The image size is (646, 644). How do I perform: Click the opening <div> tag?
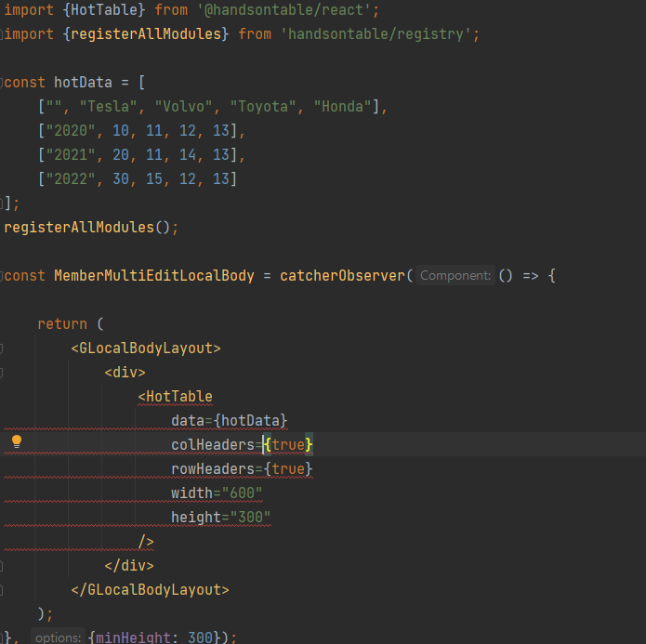click(x=125, y=373)
